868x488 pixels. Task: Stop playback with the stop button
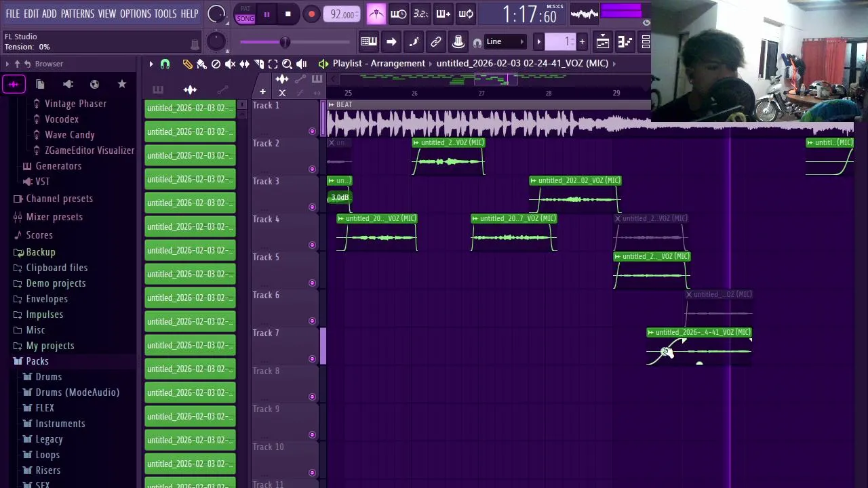288,14
